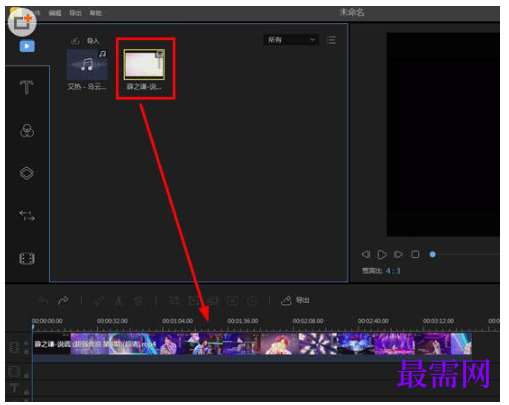Click the 00:01:04.00 timeline ruler mark
The height and width of the screenshot is (405, 509).
pos(178,321)
